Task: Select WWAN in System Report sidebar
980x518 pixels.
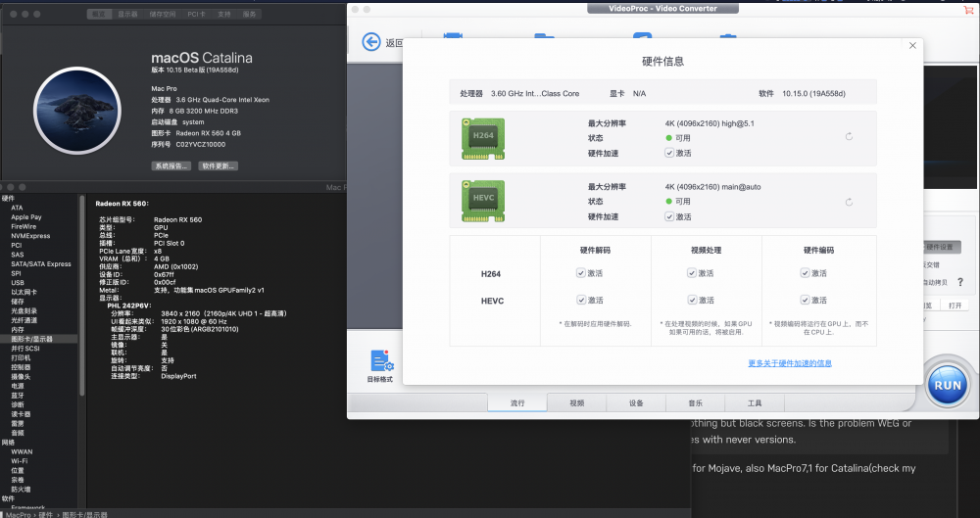Action: pos(22,451)
